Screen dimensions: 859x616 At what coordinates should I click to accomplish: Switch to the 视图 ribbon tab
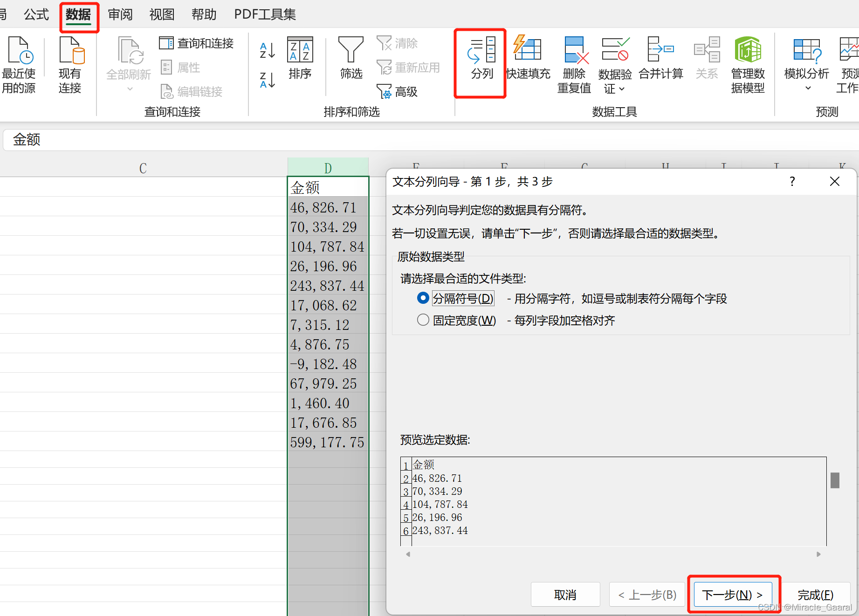[161, 14]
